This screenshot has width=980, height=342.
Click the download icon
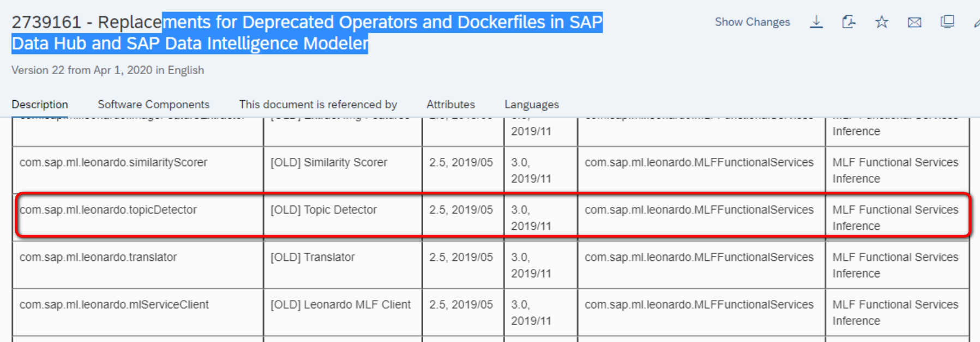816,22
